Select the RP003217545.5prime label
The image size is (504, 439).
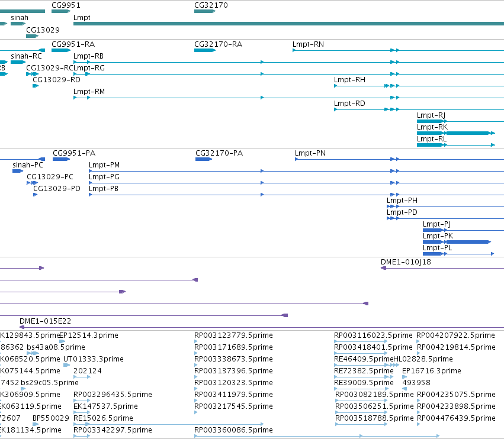pos(233,406)
